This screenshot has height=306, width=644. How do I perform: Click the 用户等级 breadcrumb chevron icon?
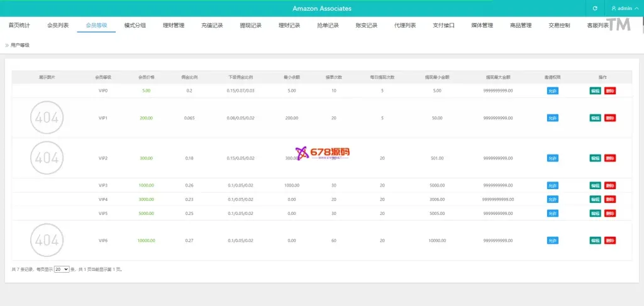7,45
